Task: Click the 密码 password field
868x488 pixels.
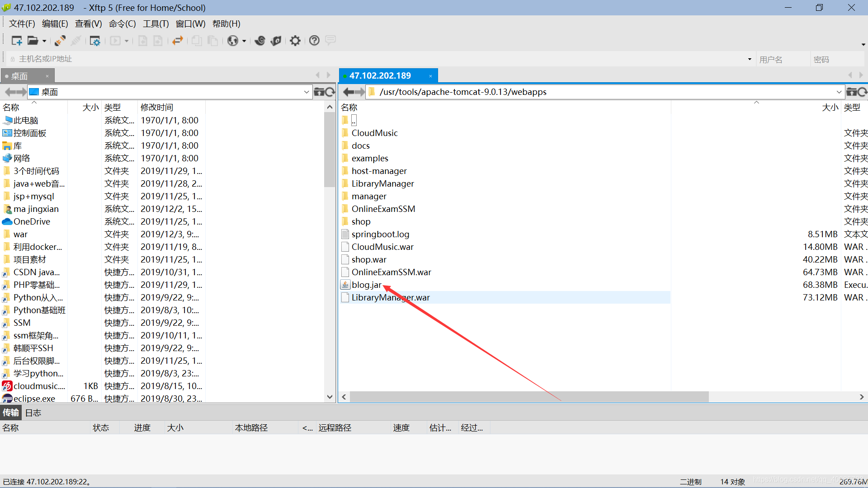Action: pyautogui.click(x=836, y=59)
